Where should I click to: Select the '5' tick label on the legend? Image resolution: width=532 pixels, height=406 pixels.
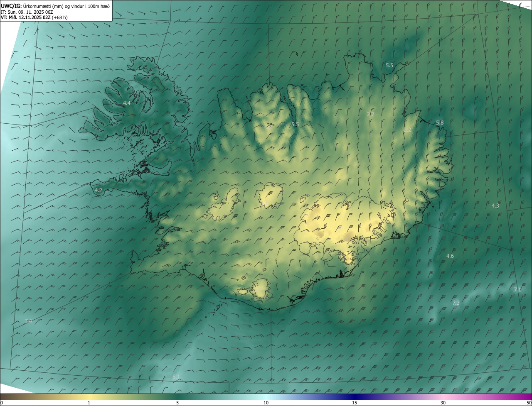pyautogui.click(x=177, y=403)
